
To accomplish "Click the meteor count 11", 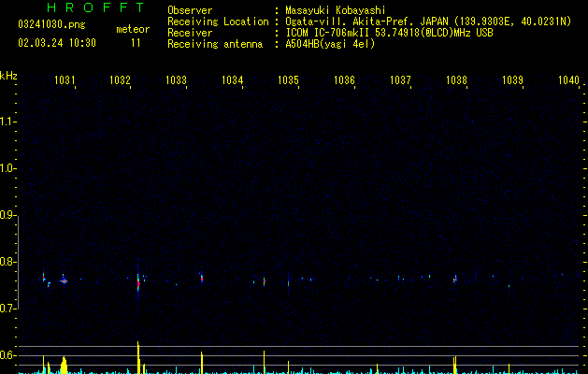I will point(136,43).
